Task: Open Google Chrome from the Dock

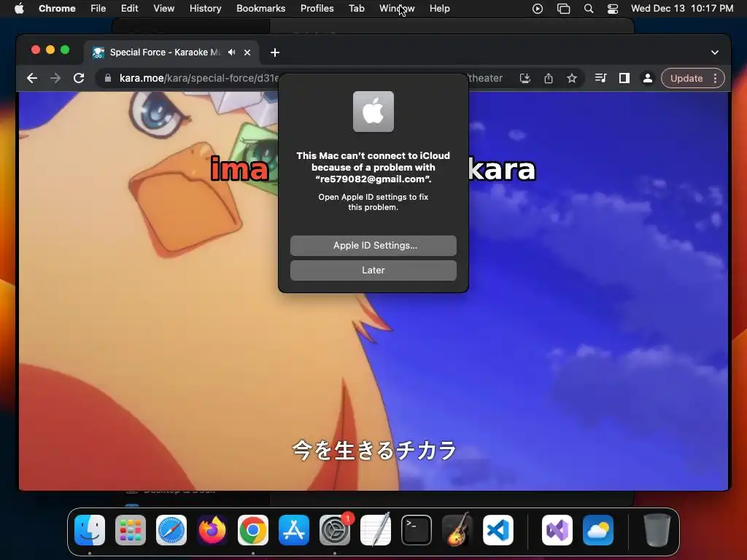Action: (253, 530)
